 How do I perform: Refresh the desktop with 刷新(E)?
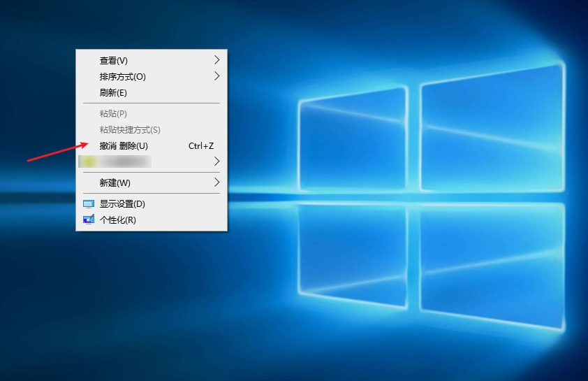tap(113, 93)
